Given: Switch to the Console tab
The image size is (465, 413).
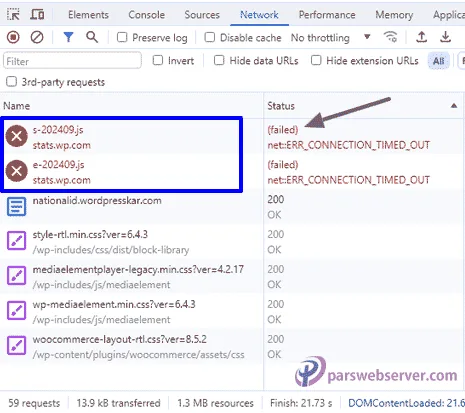Looking at the screenshot, I should point(147,15).
